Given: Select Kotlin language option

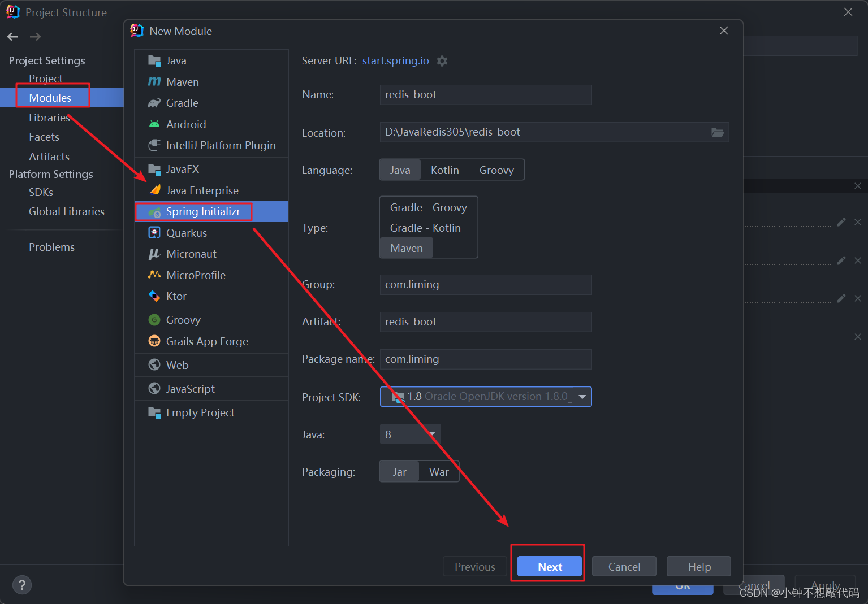Looking at the screenshot, I should [x=445, y=170].
